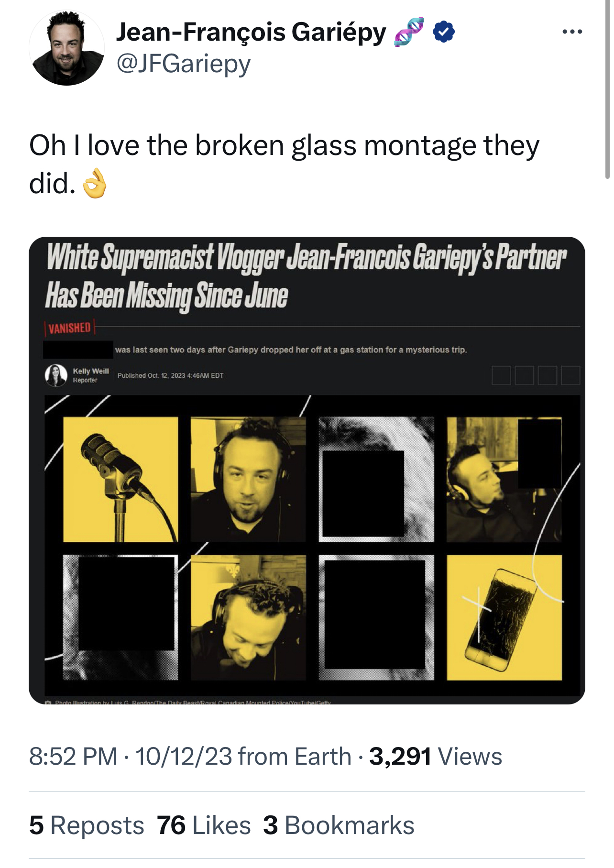View the 5 Reposts list
614x868 pixels.
(87, 825)
